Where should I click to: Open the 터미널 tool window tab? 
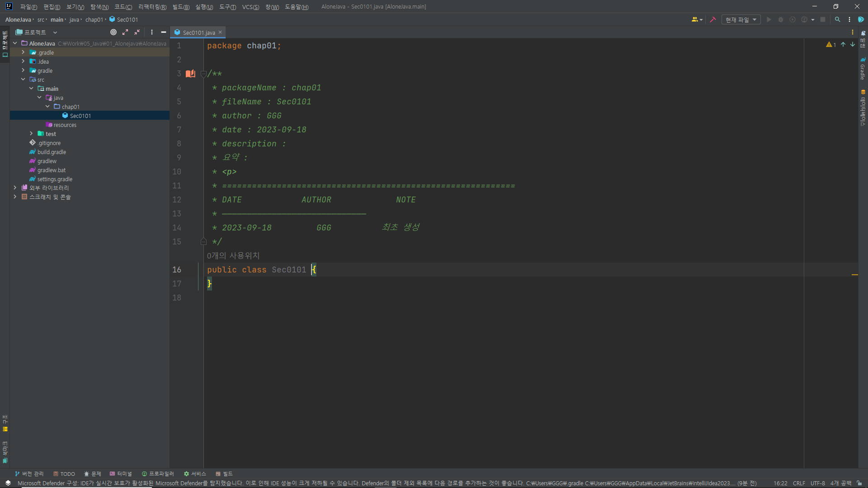tap(121, 474)
